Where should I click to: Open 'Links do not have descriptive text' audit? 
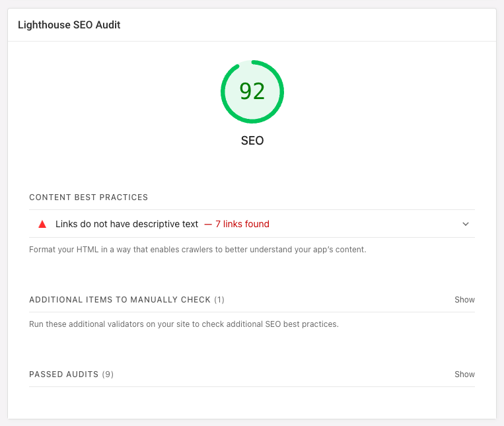(x=252, y=224)
